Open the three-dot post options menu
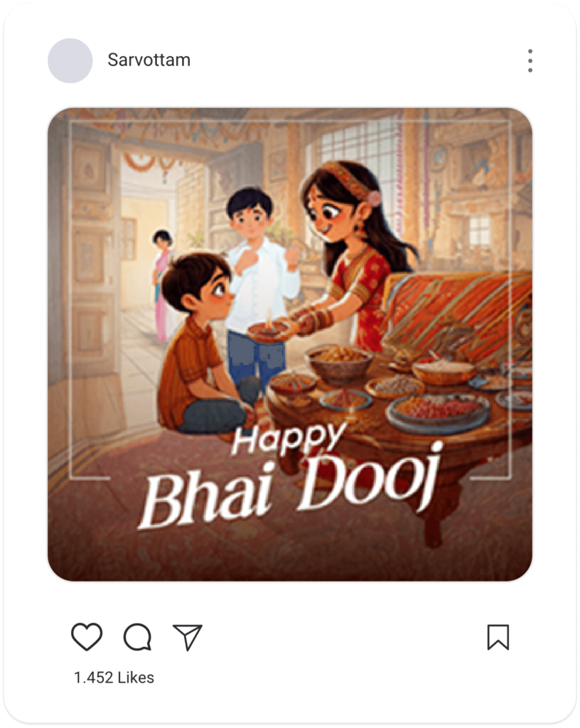 [x=530, y=60]
